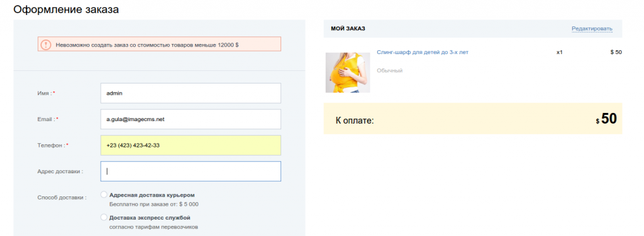Focus the Имя input field containing admin
Viewport: 644px width, 236px height.
(x=191, y=93)
